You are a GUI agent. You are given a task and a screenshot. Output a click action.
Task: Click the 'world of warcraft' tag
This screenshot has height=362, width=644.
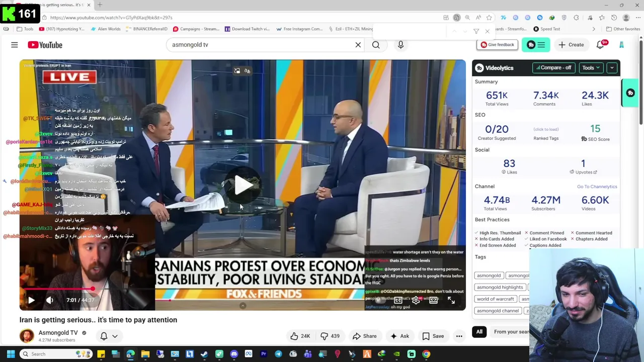click(495, 299)
